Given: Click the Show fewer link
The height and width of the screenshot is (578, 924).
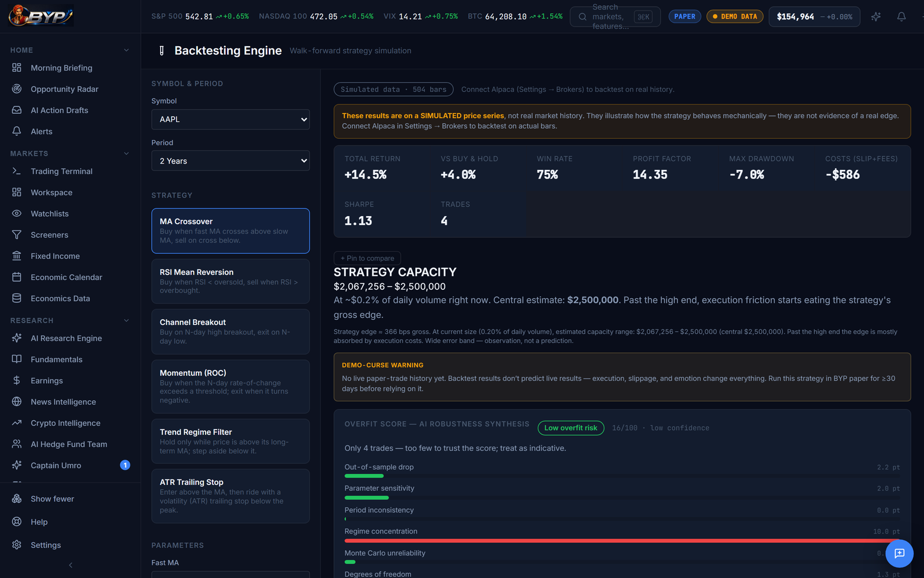Looking at the screenshot, I should click(53, 499).
